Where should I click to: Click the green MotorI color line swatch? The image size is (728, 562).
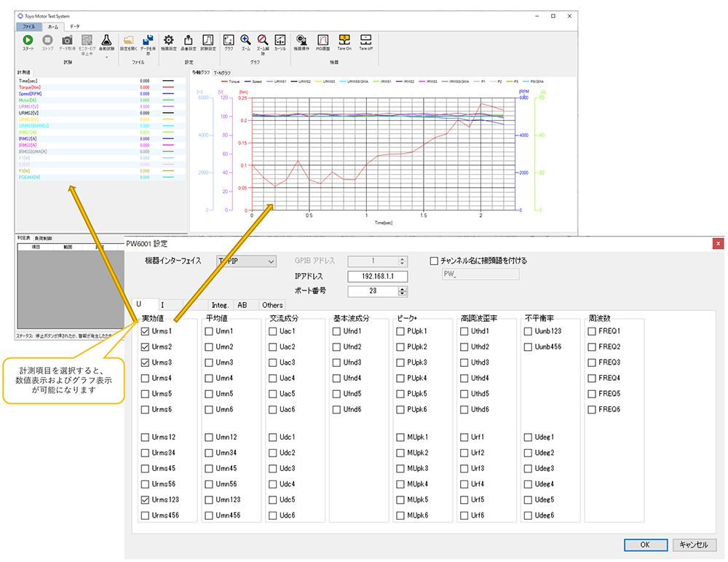[x=168, y=100]
